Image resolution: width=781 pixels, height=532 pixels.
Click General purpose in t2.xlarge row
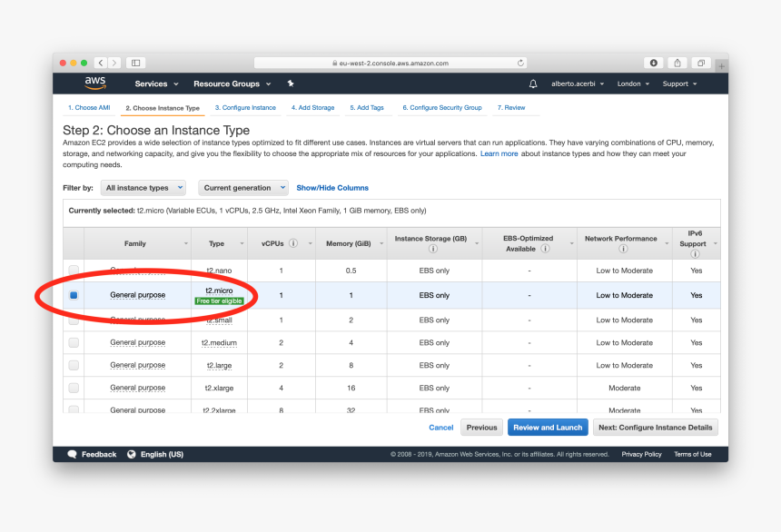137,388
